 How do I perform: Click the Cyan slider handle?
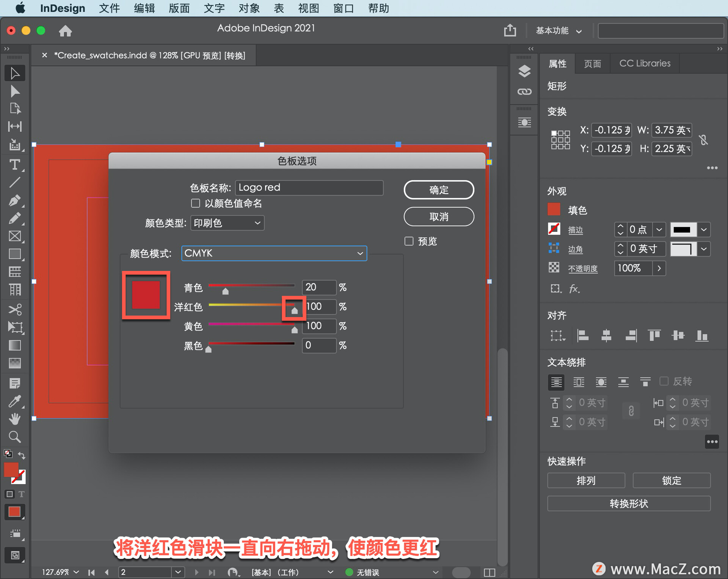click(x=226, y=291)
